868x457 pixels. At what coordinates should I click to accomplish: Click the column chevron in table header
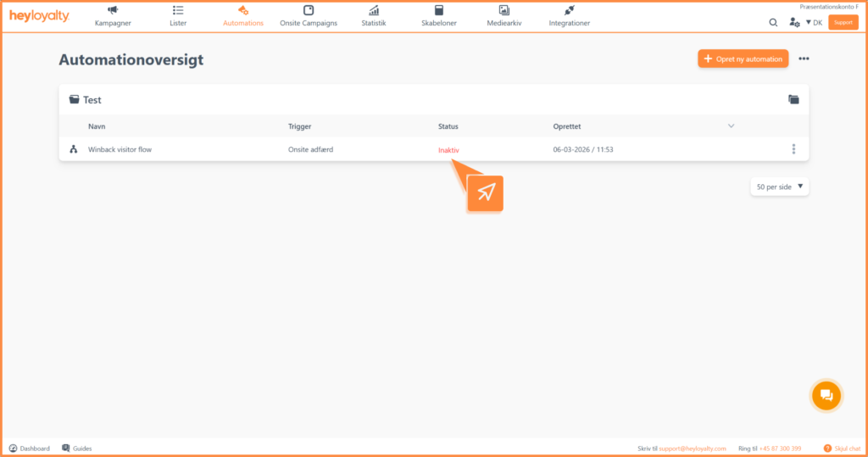tap(732, 126)
